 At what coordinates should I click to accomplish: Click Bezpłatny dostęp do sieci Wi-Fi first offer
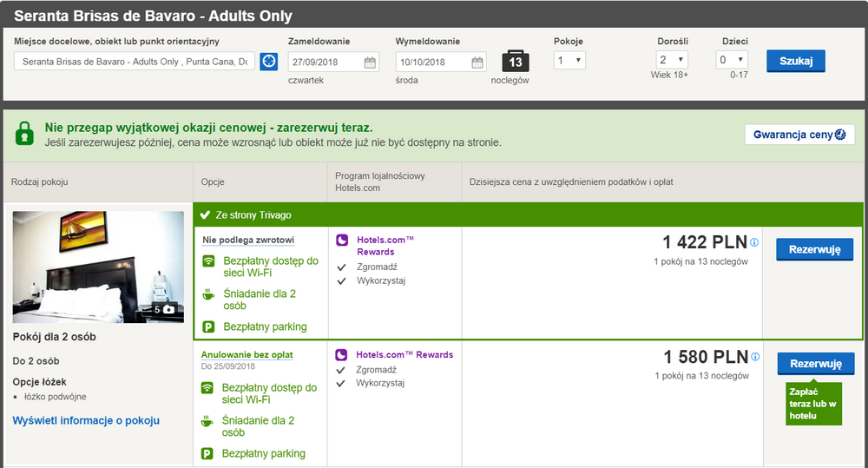(271, 267)
